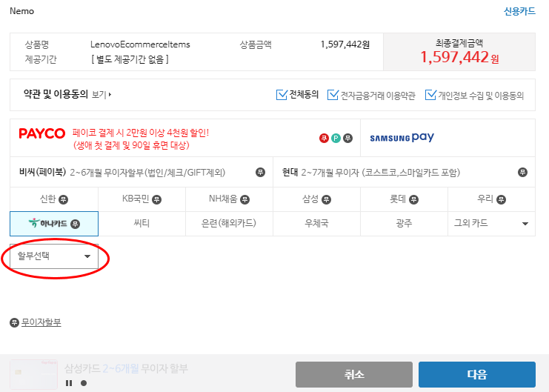Click 무 icon next to 우리
This screenshot has width=549, height=392.
501,199
